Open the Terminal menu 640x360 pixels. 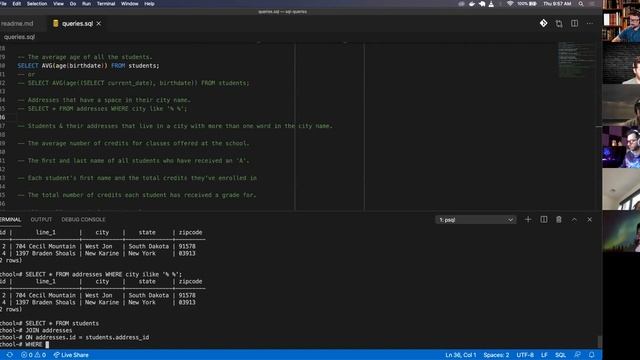point(106,4)
